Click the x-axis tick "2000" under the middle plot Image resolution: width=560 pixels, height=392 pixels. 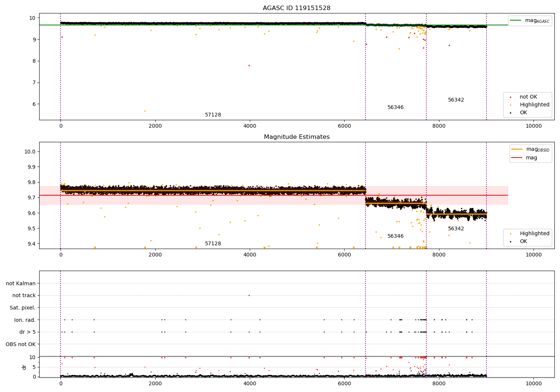[x=155, y=255]
